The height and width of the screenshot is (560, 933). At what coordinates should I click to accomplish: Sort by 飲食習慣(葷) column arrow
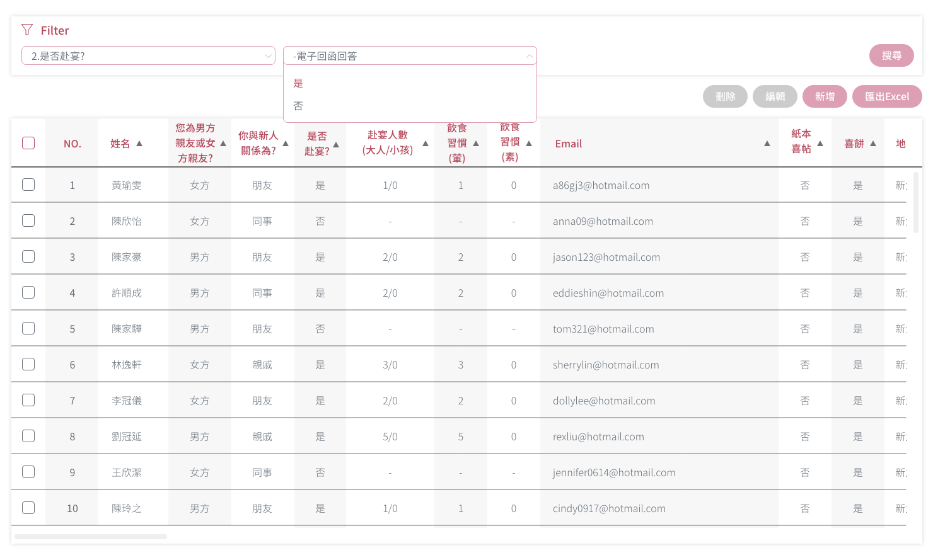pyautogui.click(x=476, y=144)
